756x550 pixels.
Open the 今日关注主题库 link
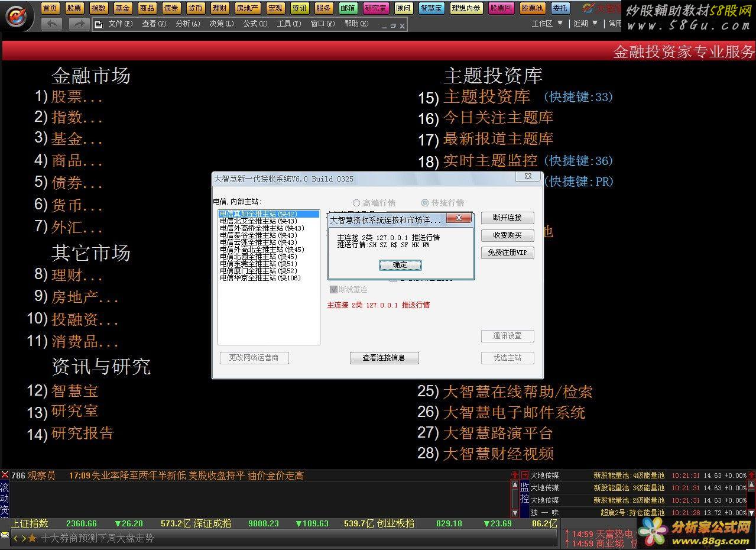pyautogui.click(x=498, y=118)
